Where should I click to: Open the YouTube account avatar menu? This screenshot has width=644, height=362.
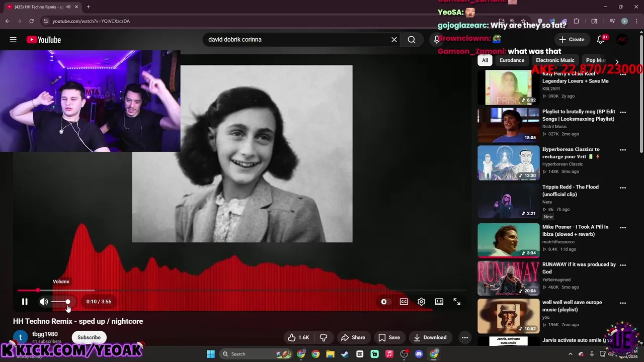[x=622, y=40]
